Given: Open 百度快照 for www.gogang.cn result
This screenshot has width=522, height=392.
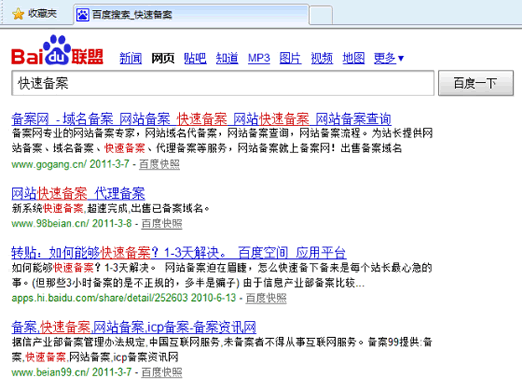Looking at the screenshot, I should 159,164.
